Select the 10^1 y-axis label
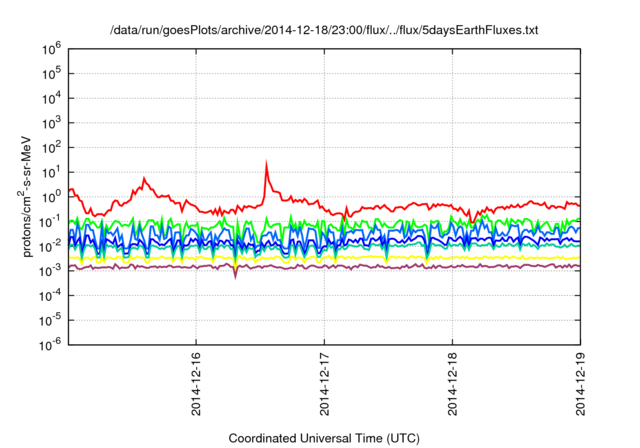640x448 pixels. 51,173
